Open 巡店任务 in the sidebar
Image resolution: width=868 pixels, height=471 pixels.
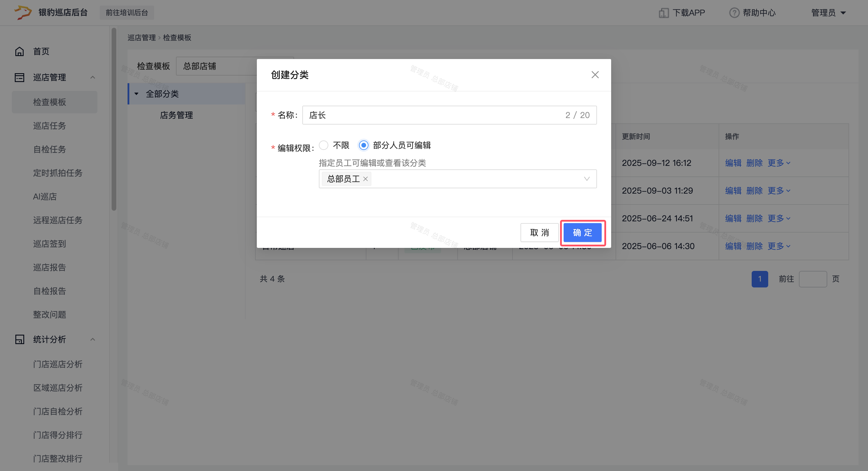click(50, 126)
